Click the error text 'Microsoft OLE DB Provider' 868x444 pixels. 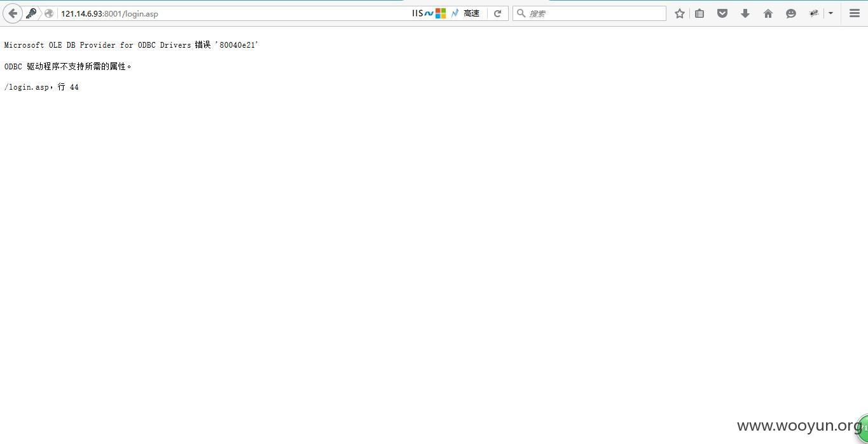click(x=60, y=45)
